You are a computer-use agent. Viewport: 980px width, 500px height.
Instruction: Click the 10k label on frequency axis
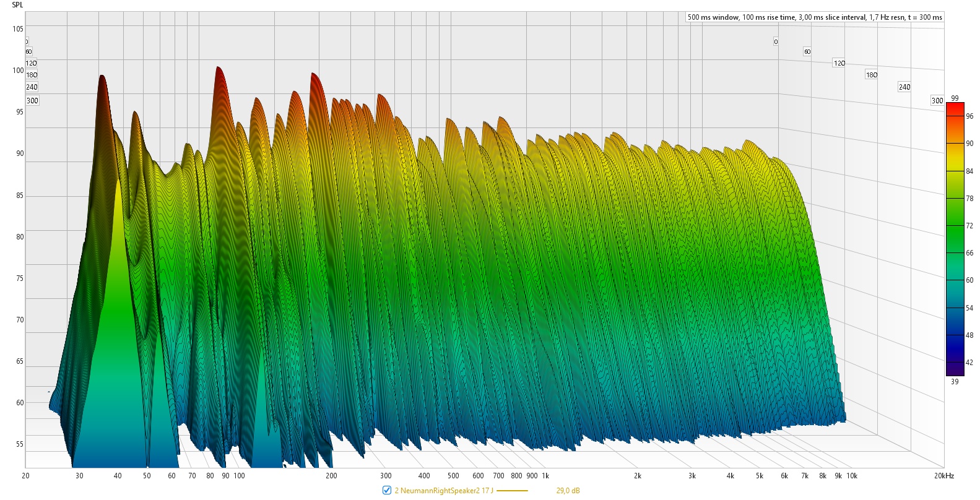click(852, 476)
